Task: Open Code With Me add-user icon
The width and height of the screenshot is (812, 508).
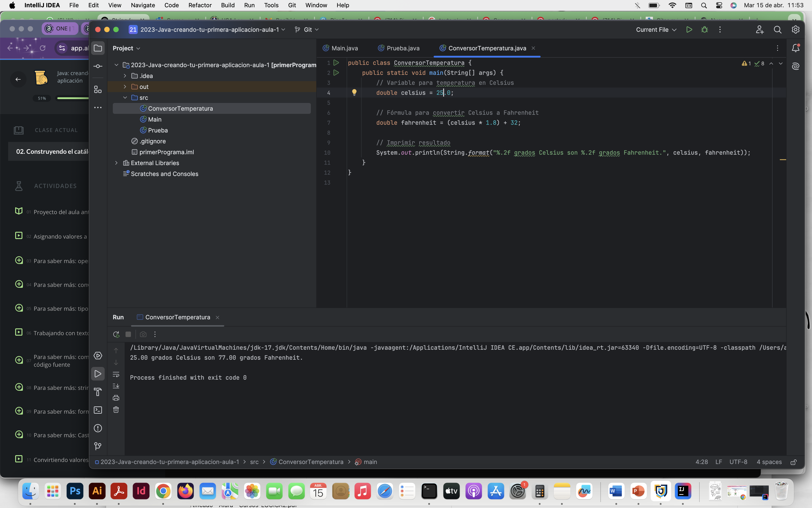Action: [x=760, y=29]
